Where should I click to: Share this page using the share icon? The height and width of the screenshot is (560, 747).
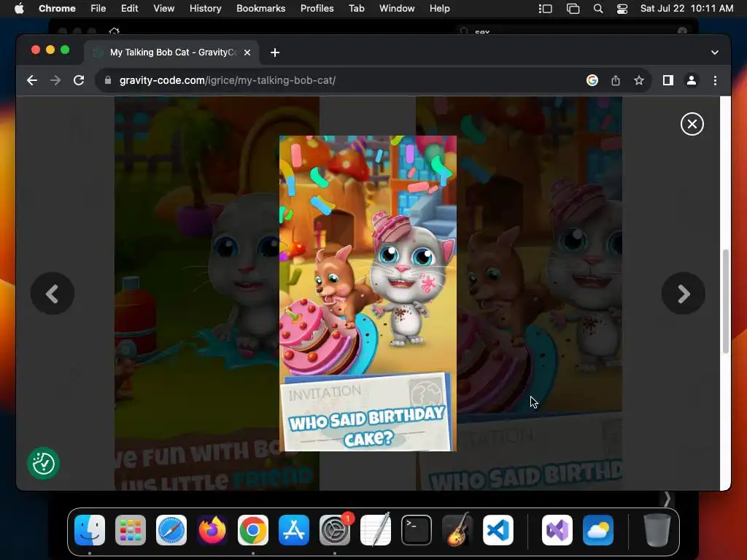coord(616,80)
